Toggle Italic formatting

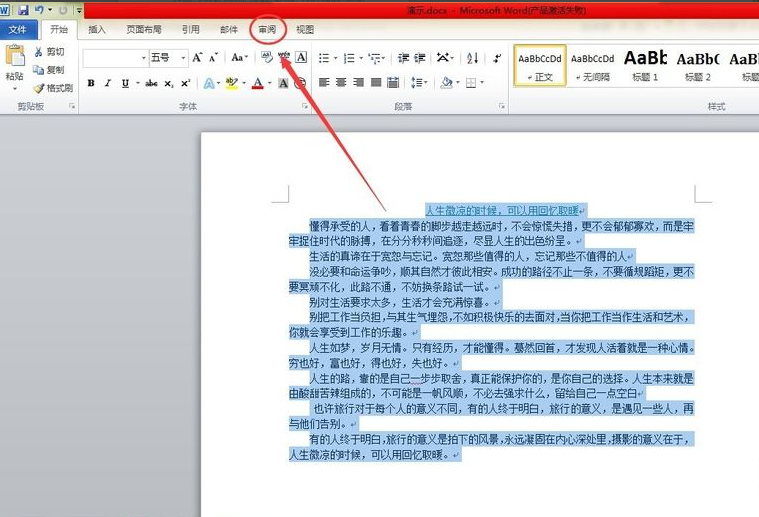click(x=108, y=83)
